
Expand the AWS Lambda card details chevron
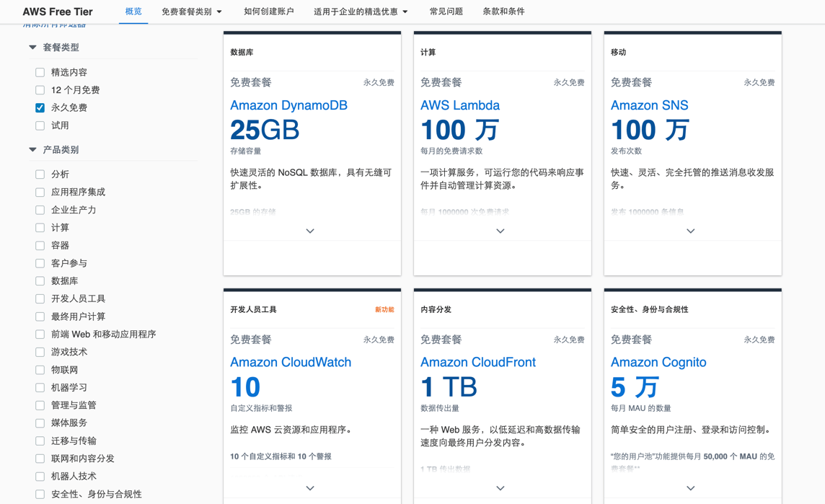(x=500, y=231)
